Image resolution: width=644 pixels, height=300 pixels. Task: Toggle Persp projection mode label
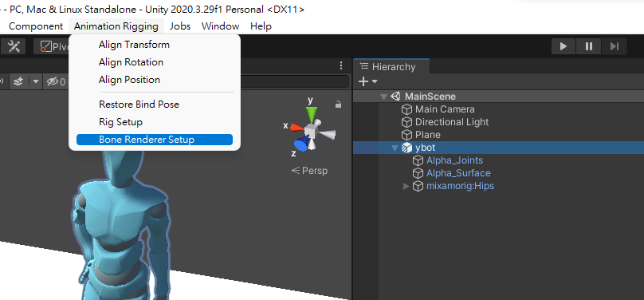click(x=309, y=170)
